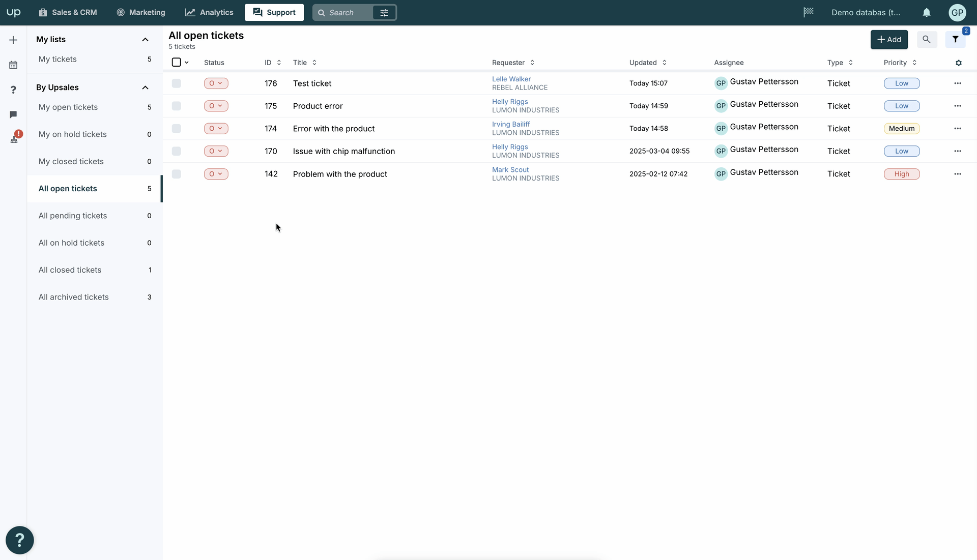Open Helly Riggs link on ticket 170
The width and height of the screenshot is (977, 560).
click(x=509, y=146)
